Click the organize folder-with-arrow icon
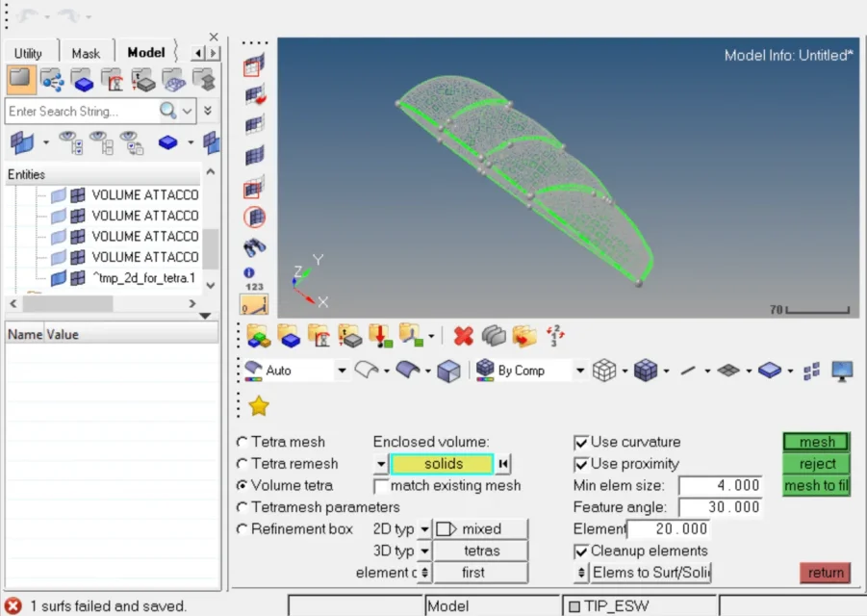The height and width of the screenshot is (616, 867). [x=379, y=335]
